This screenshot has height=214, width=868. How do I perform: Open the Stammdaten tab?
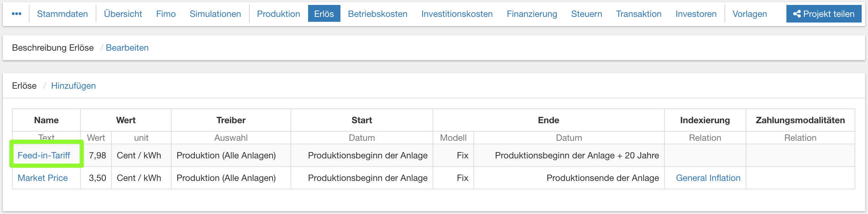tap(62, 14)
